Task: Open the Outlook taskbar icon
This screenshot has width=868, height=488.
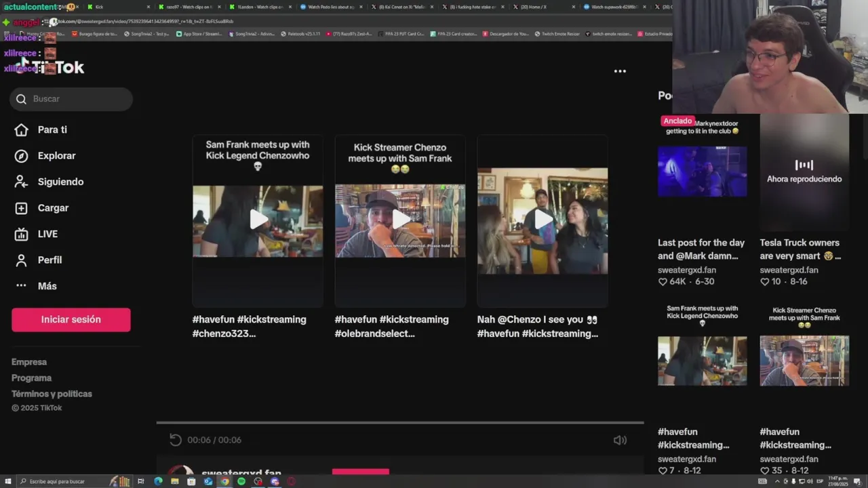Action: (208, 481)
